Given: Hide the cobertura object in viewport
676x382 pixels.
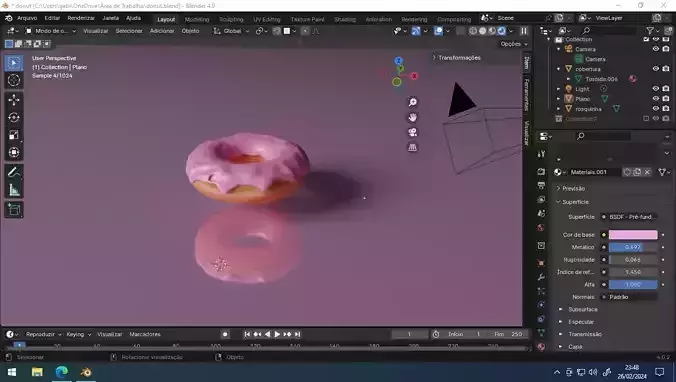Looking at the screenshot, I should (656, 69).
